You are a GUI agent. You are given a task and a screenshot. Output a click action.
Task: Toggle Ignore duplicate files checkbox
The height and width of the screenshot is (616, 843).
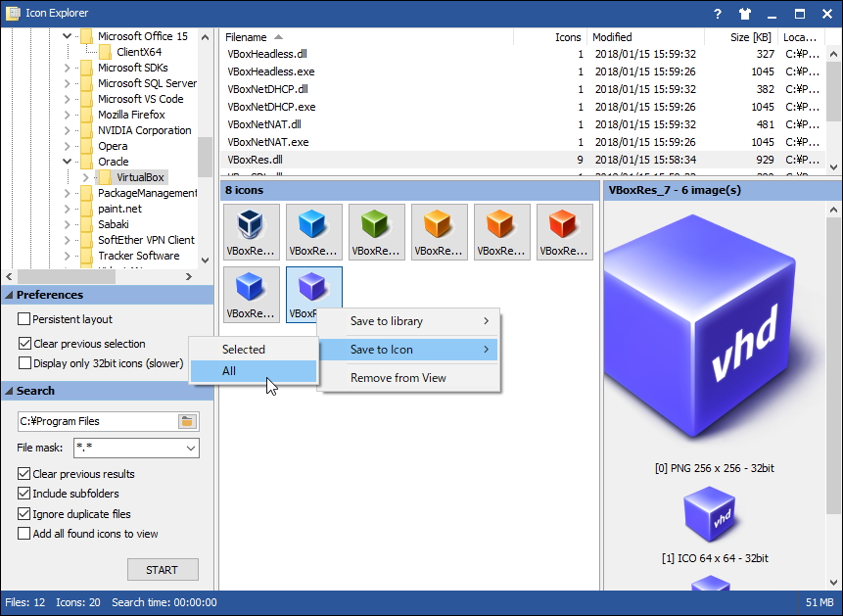click(24, 514)
